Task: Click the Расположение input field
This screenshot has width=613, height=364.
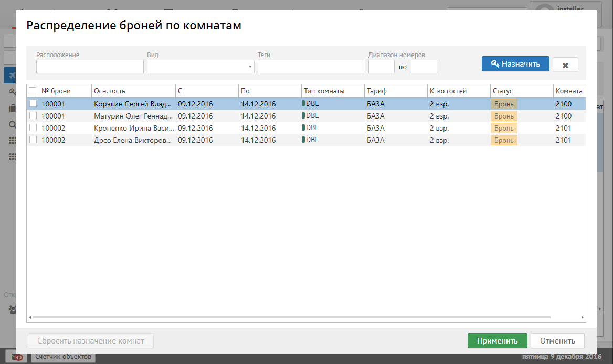Action: pyautogui.click(x=90, y=67)
